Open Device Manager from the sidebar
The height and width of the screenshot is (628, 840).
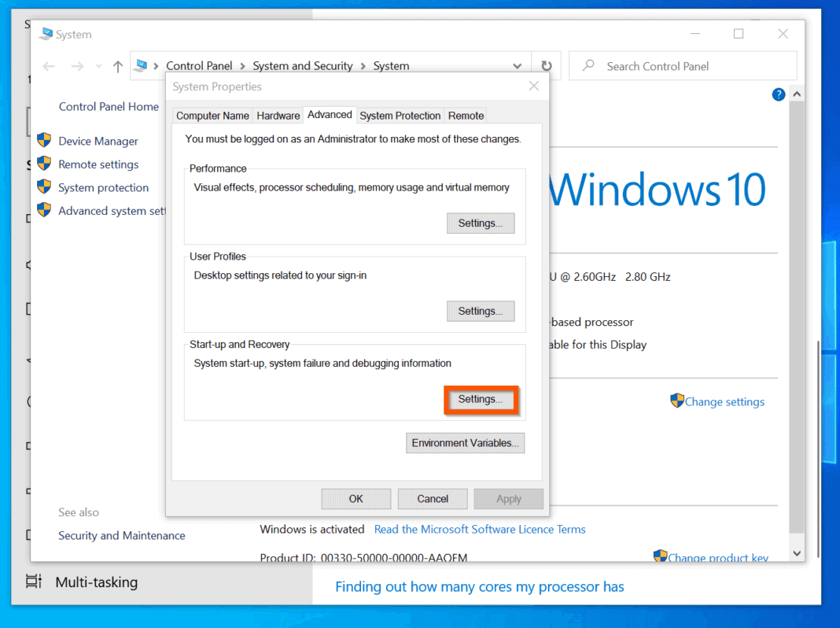pyautogui.click(x=97, y=140)
